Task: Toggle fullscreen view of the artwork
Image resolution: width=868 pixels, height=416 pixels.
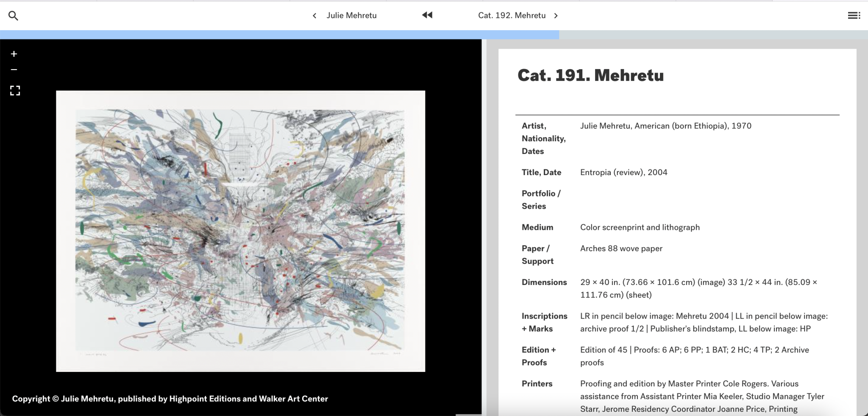Action: [15, 90]
